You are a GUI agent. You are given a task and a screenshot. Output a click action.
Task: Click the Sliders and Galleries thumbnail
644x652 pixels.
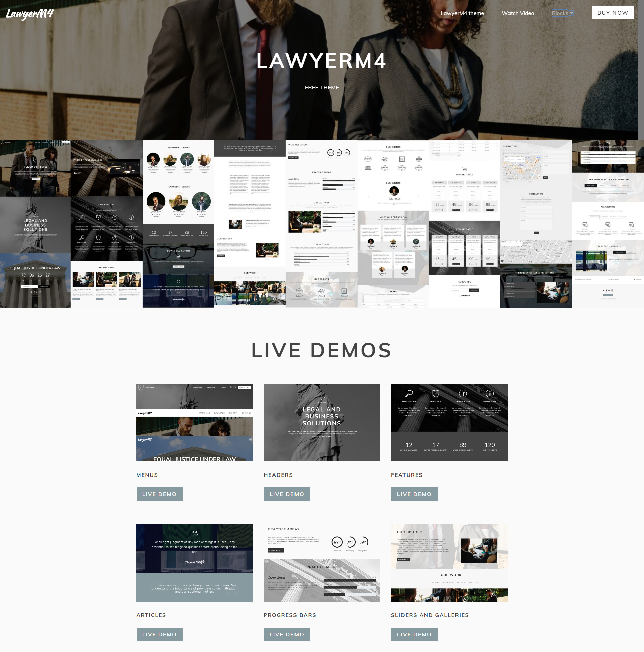(x=449, y=562)
